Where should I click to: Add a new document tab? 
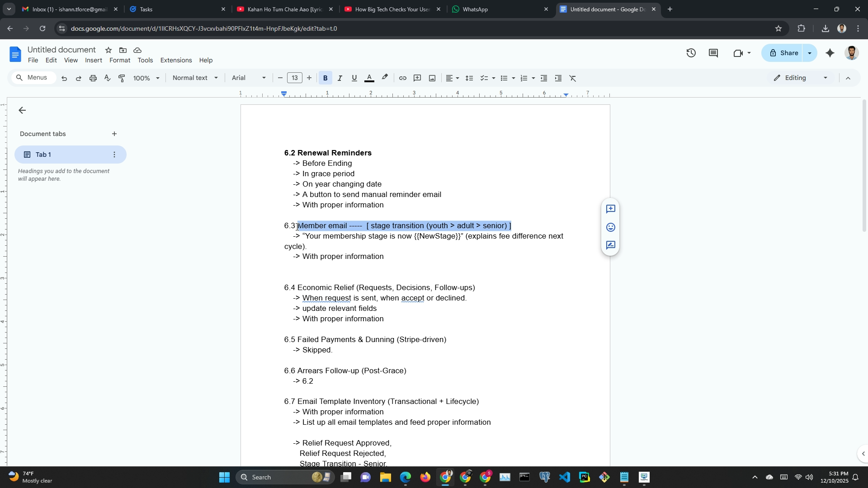[114, 134]
